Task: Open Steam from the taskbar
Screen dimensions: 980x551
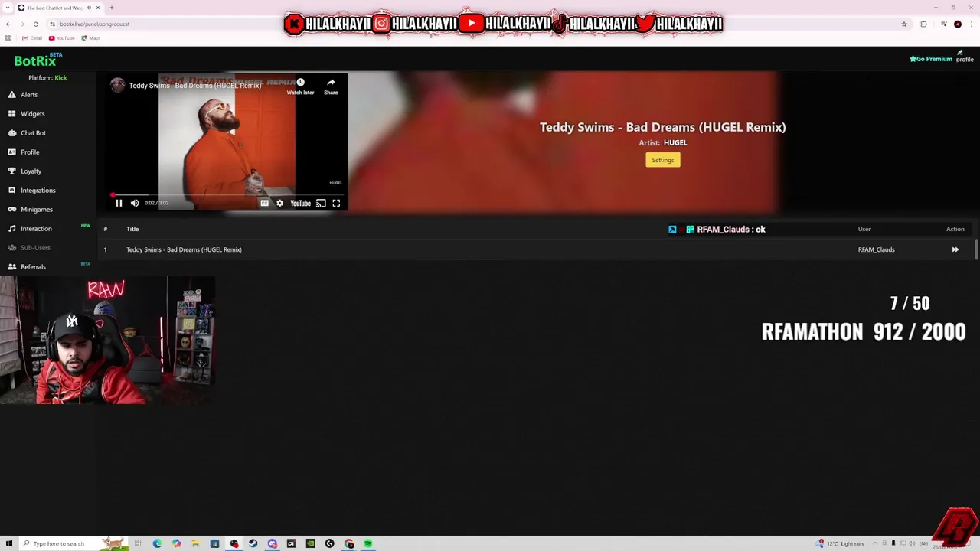Action: pos(253,543)
